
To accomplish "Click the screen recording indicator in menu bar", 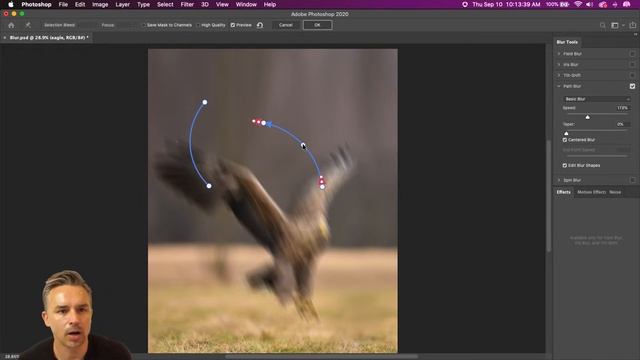I will point(464,4).
